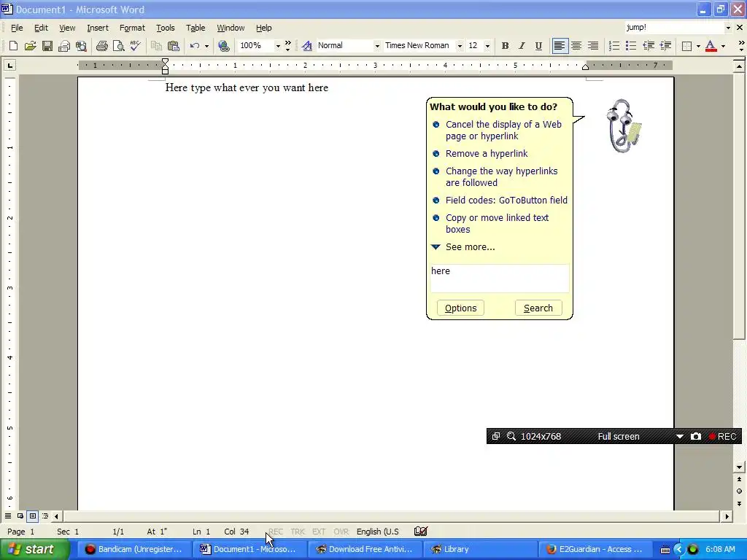This screenshot has width=747, height=560.
Task: Switch to Web Layout view icon
Action: [20, 516]
